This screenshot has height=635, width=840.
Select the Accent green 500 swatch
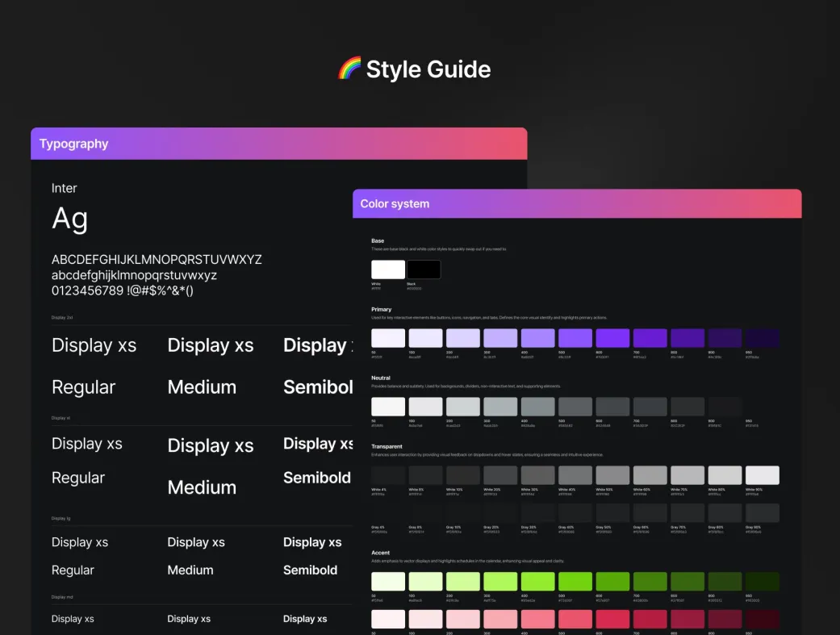pyautogui.click(x=575, y=582)
